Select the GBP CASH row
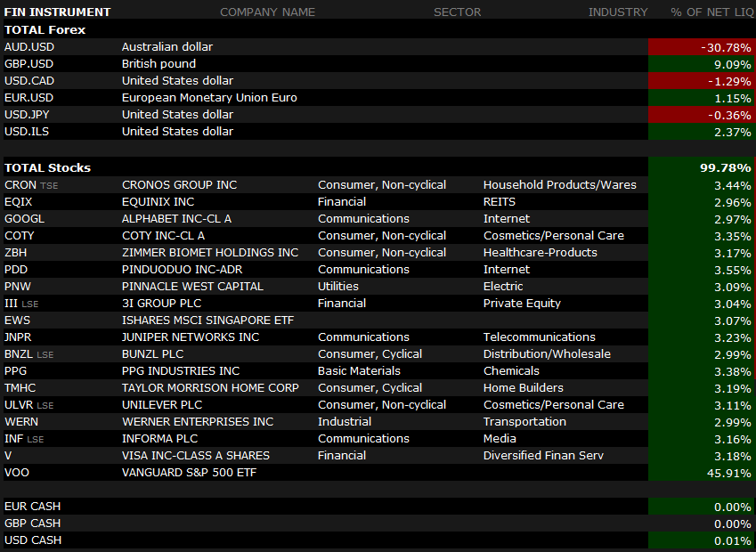Screen dimensions: 756x552 pyautogui.click(x=378, y=524)
